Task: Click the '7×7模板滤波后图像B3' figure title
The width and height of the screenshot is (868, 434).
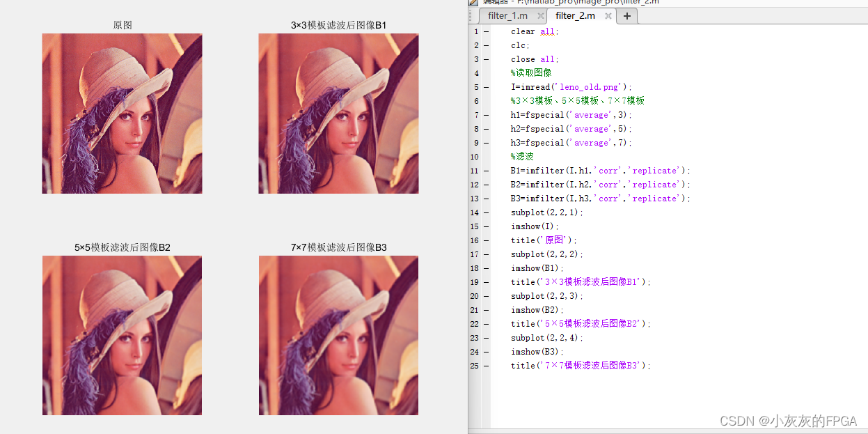Action: pos(338,247)
